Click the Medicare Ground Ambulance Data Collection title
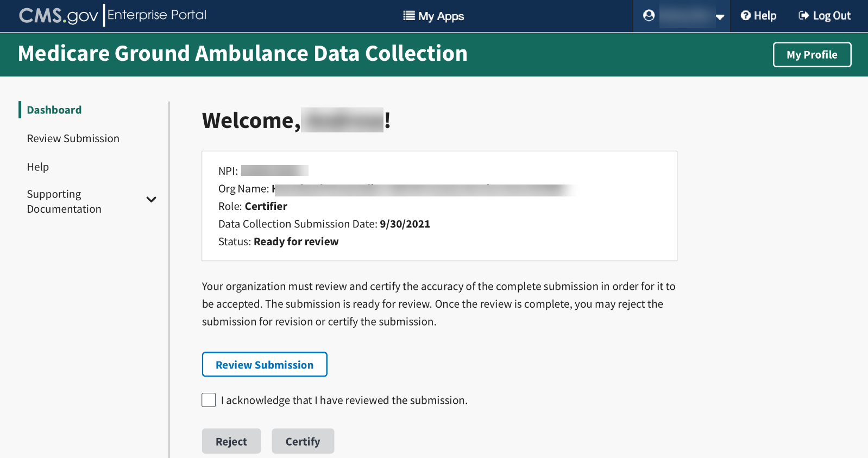The width and height of the screenshot is (868, 458). tap(242, 54)
